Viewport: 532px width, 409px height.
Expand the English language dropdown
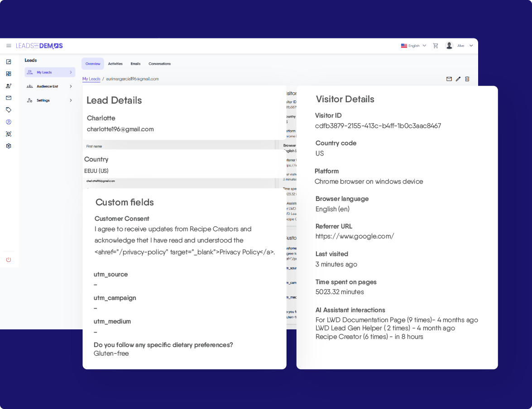(x=413, y=46)
